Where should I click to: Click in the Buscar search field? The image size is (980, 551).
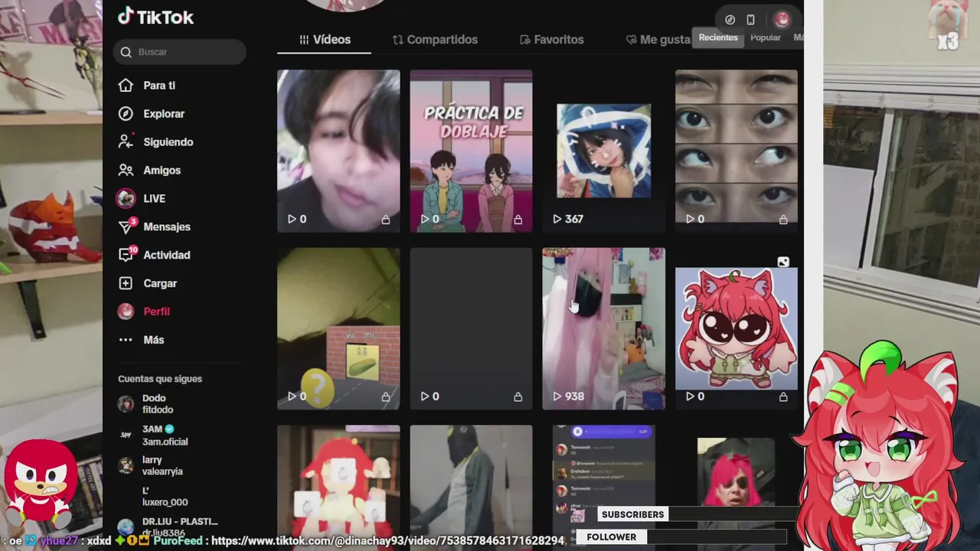point(180,52)
